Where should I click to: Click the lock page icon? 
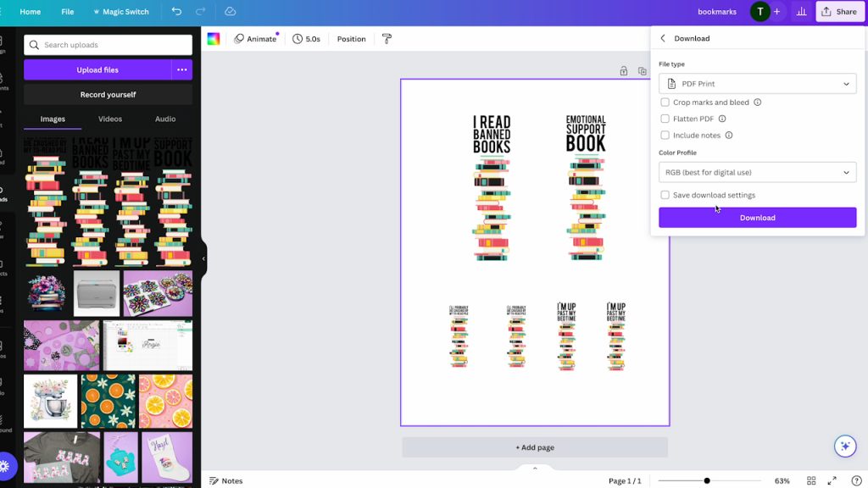[x=624, y=71]
